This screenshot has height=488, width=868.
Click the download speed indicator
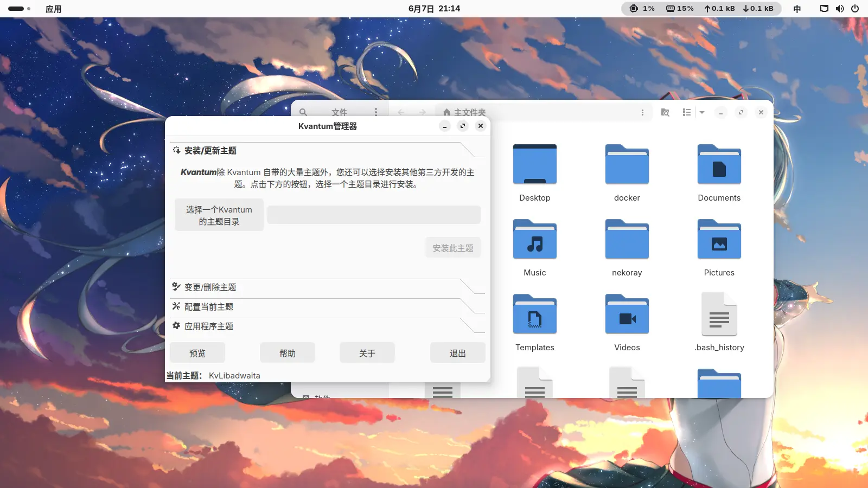(x=758, y=9)
